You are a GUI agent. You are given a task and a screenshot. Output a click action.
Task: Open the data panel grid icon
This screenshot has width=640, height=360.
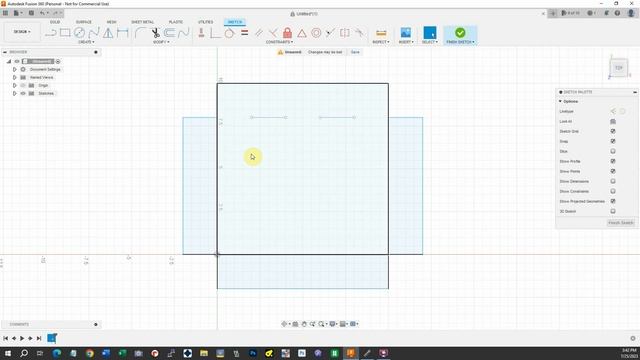(5, 13)
